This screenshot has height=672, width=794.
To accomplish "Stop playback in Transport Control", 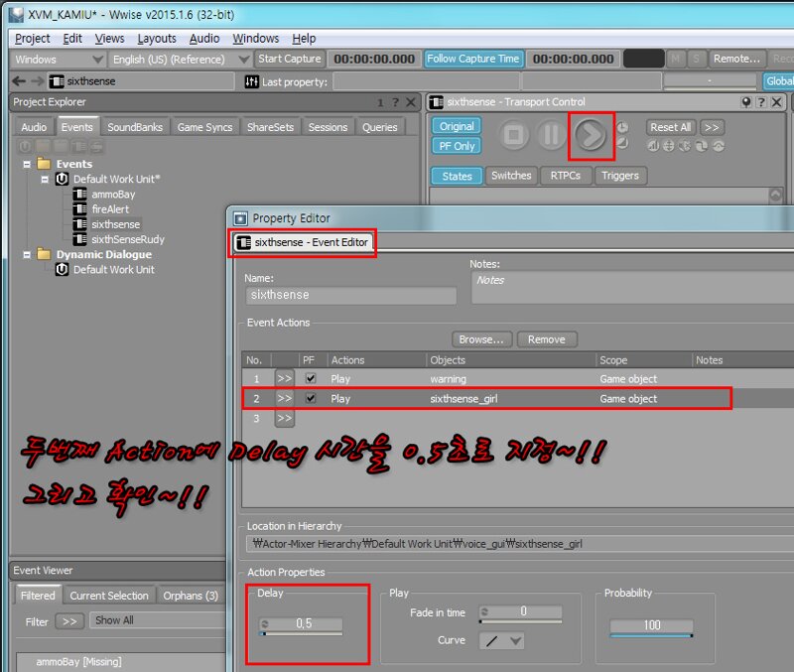I will click(514, 135).
